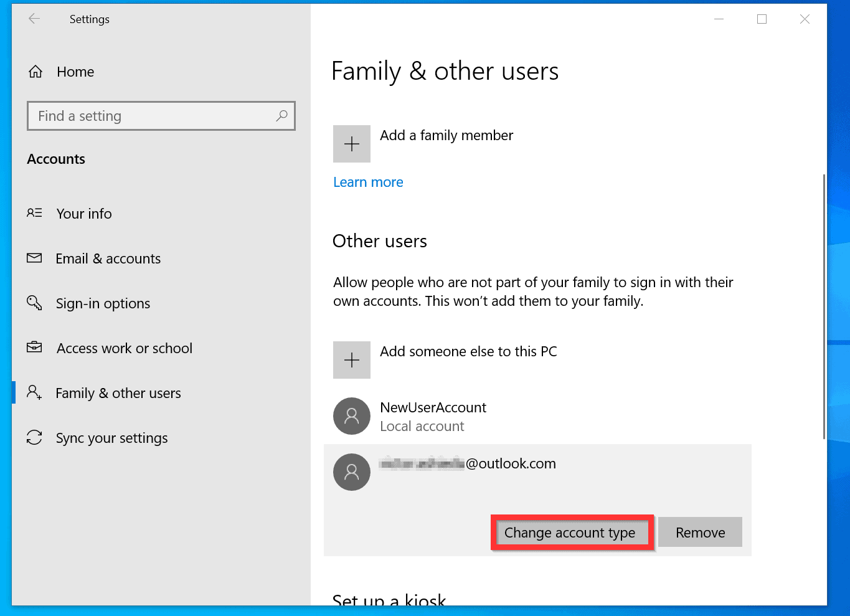Click the outlook.com account avatar
This screenshot has width=850, height=616.
click(352, 472)
